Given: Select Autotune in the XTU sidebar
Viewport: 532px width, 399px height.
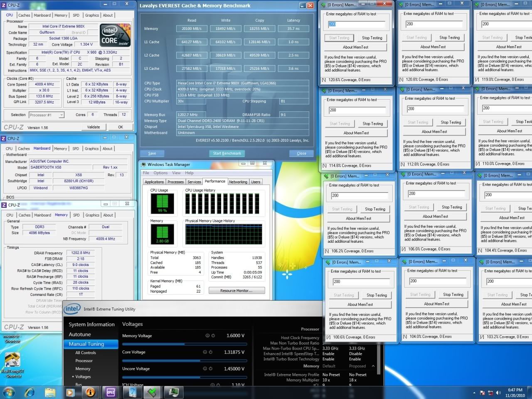Looking at the screenshot, I should (x=80, y=334).
